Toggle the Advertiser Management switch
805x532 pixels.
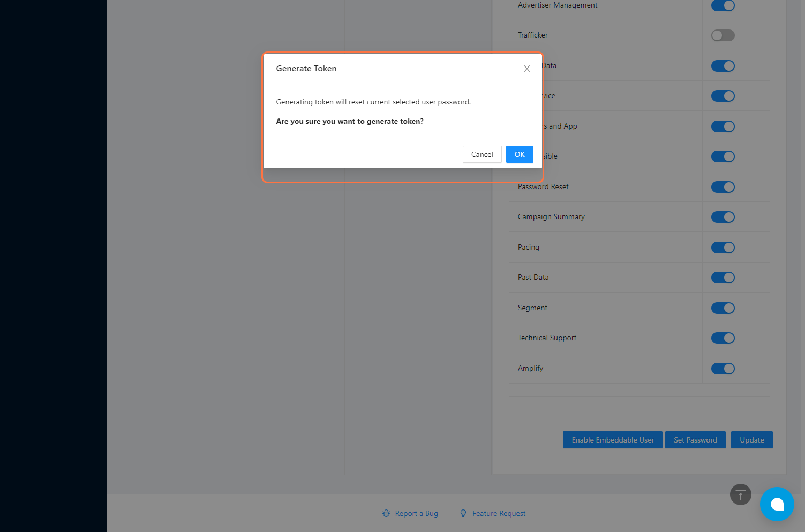click(723, 5)
